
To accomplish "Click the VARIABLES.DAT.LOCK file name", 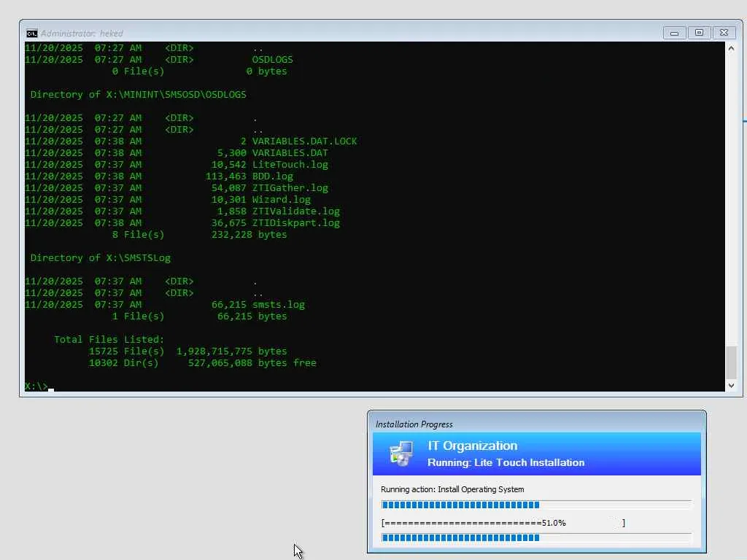I will tap(304, 141).
